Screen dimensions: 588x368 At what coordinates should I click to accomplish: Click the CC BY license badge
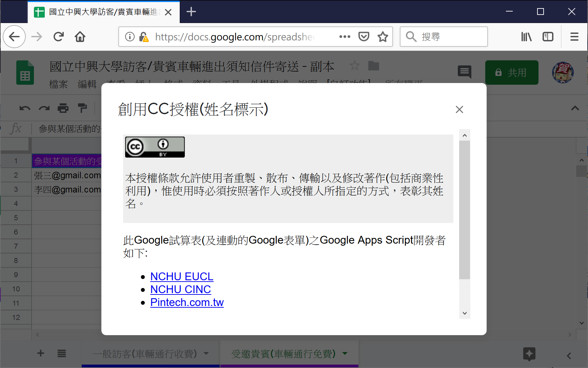tap(155, 147)
